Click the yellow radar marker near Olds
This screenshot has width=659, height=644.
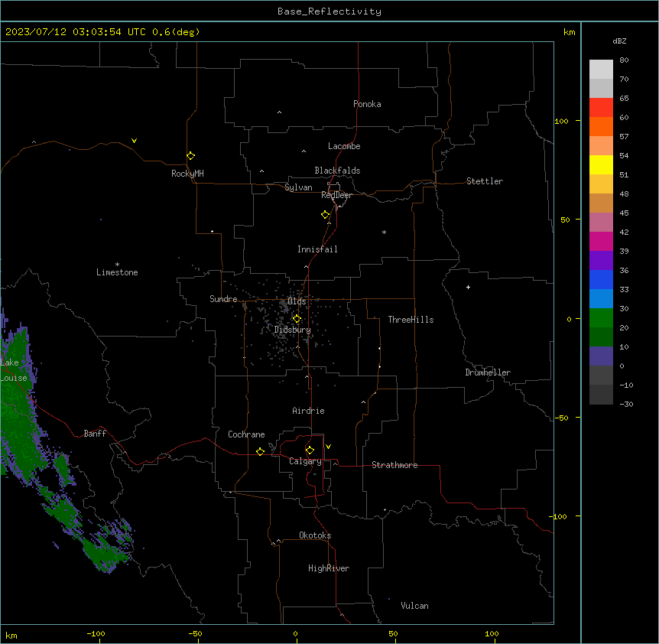click(297, 319)
